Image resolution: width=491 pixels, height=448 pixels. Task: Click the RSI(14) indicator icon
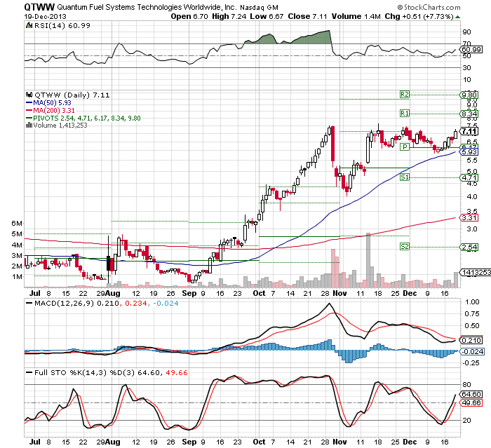pyautogui.click(x=29, y=25)
